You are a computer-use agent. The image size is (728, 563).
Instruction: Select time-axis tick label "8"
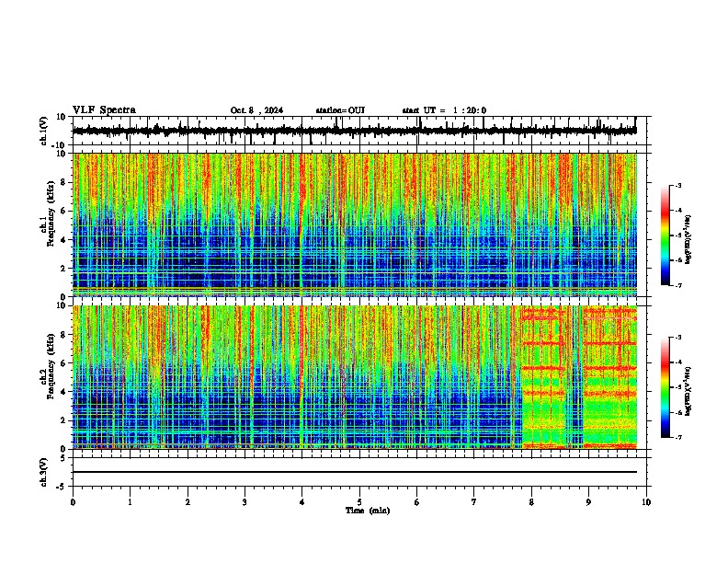531,502
